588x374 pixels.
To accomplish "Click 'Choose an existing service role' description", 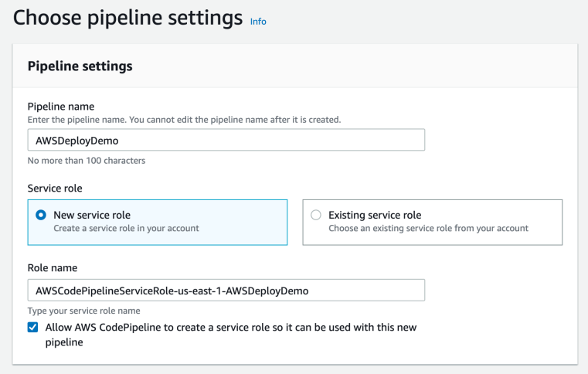I will 428,229.
